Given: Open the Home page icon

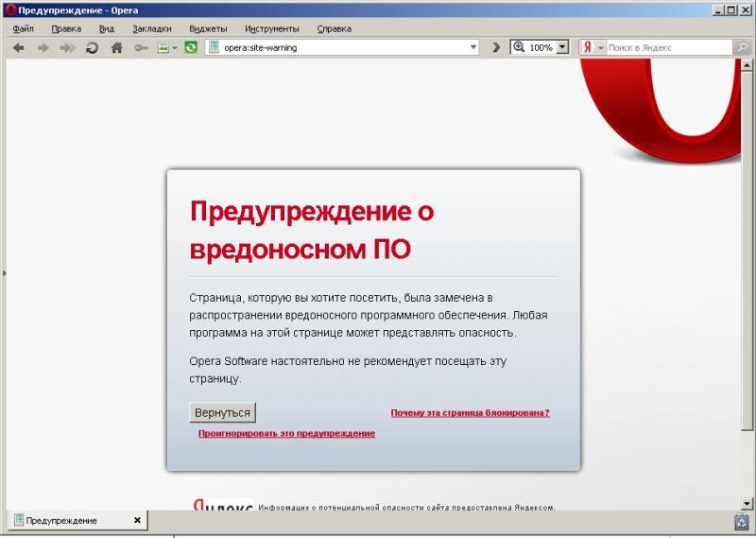Looking at the screenshot, I should coord(116,48).
